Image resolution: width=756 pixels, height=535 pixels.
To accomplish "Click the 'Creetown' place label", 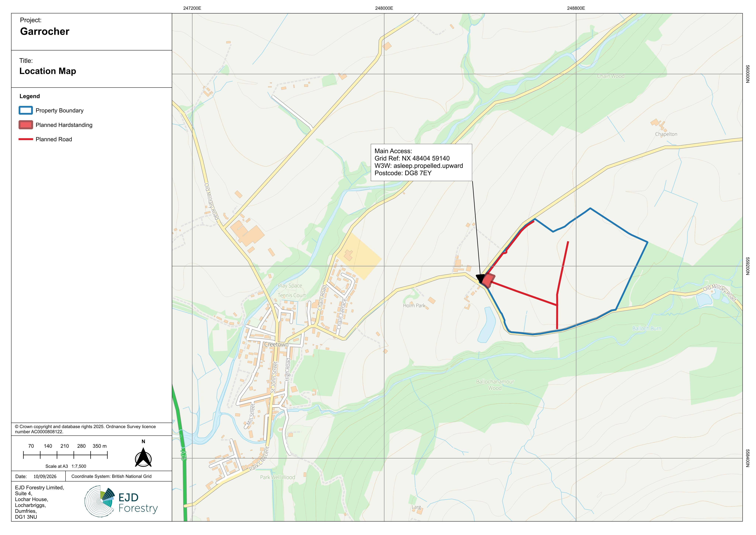I will click(x=276, y=345).
